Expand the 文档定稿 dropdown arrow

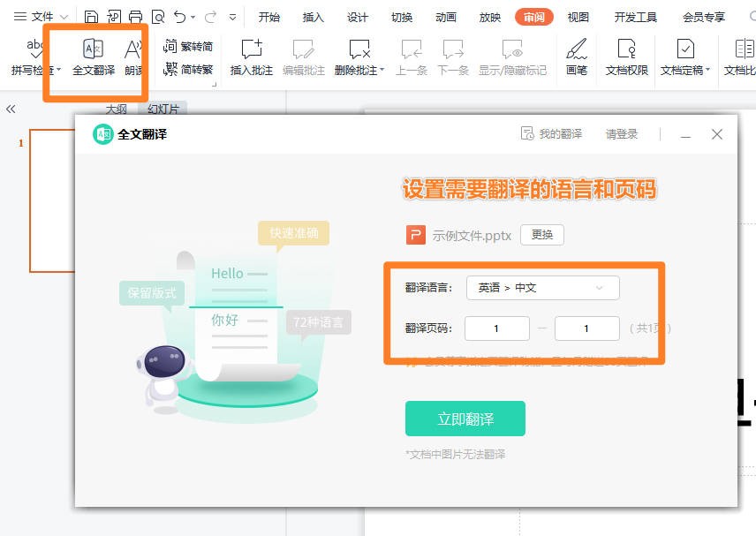[x=707, y=70]
